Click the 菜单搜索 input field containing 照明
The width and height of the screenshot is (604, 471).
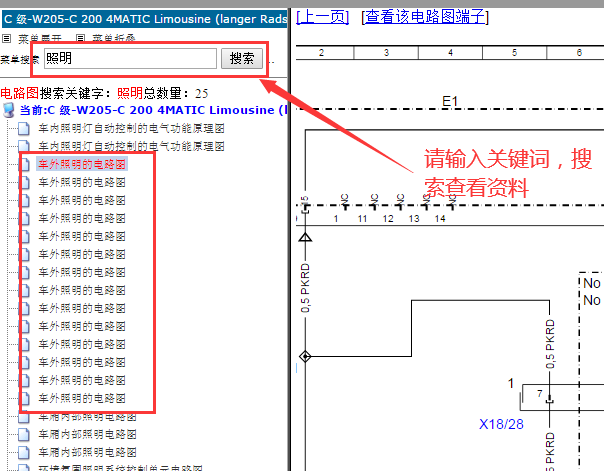click(130, 59)
